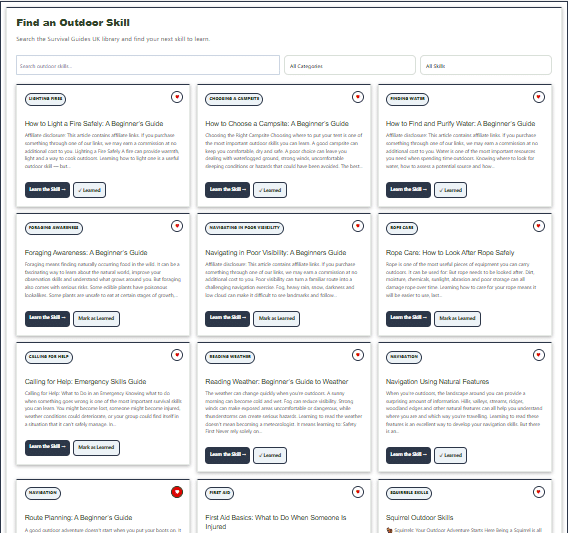Image resolution: width=568 pixels, height=533 pixels.
Task: Mark Calling for Help as learned
Action: pos(96,447)
